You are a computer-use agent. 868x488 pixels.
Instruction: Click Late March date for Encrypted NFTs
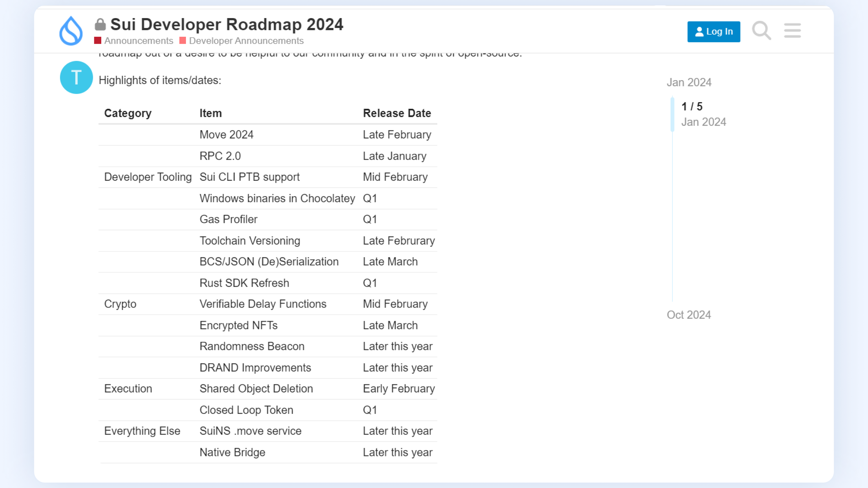[390, 325]
